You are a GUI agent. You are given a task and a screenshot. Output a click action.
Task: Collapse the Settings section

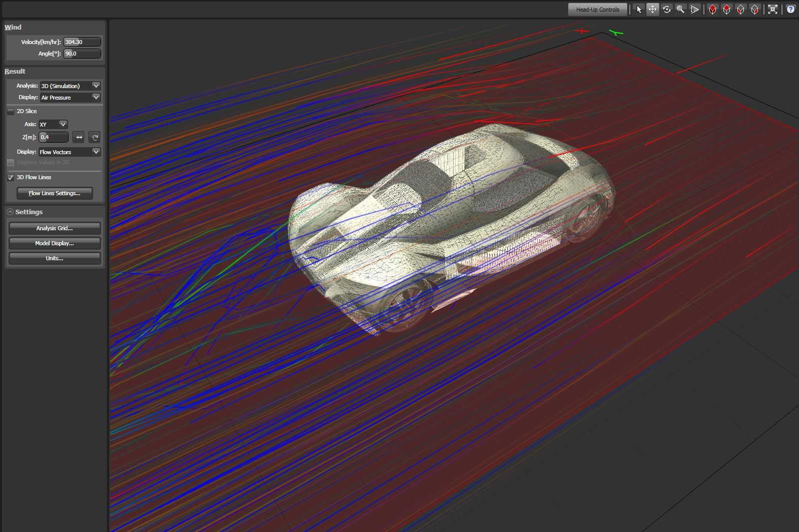pyautogui.click(x=10, y=212)
